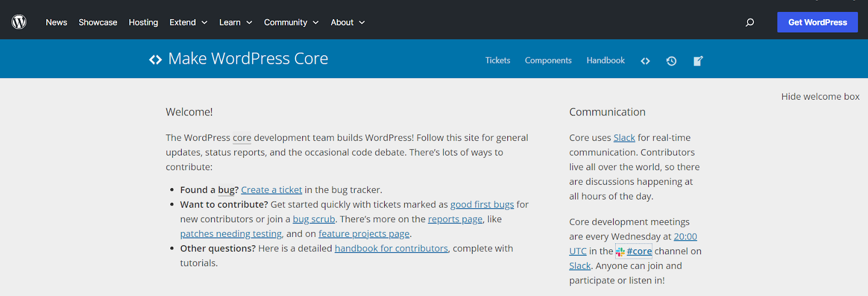Click the 20:00 meeting time link
Viewport: 868px width, 296px height.
[x=685, y=236]
